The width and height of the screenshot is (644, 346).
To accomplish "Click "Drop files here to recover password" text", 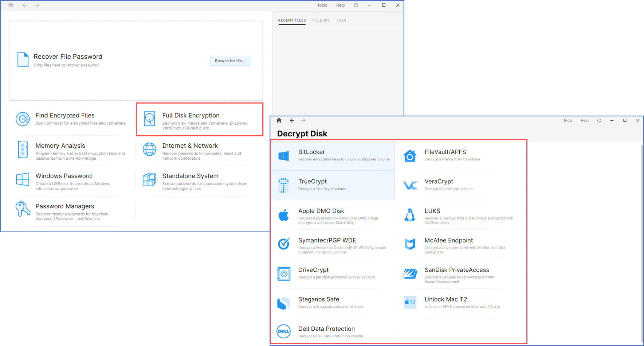I will [66, 65].
